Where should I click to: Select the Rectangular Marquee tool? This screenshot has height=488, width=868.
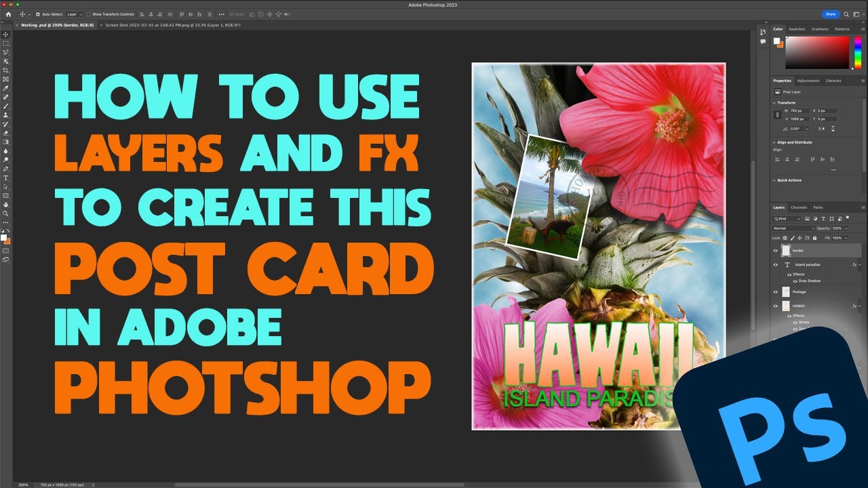[7, 43]
